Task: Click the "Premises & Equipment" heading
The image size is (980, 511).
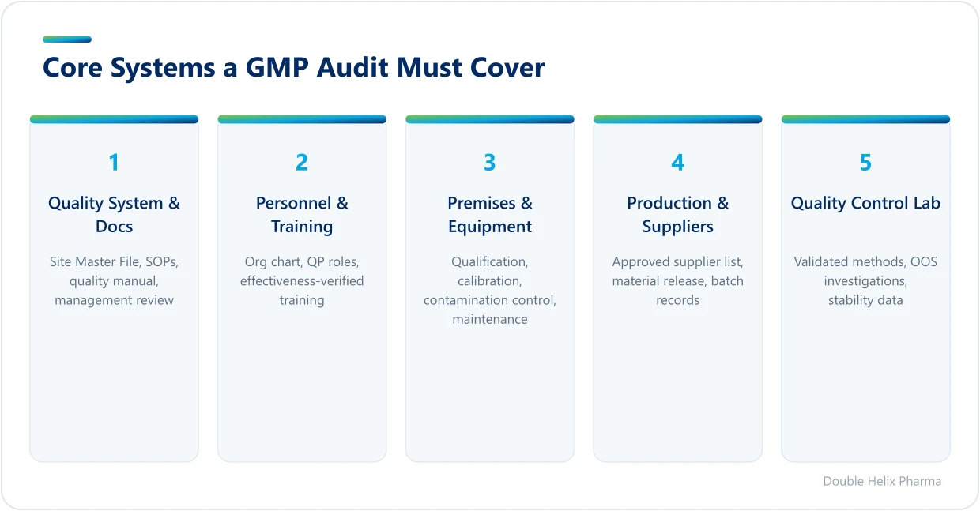Action: click(490, 215)
